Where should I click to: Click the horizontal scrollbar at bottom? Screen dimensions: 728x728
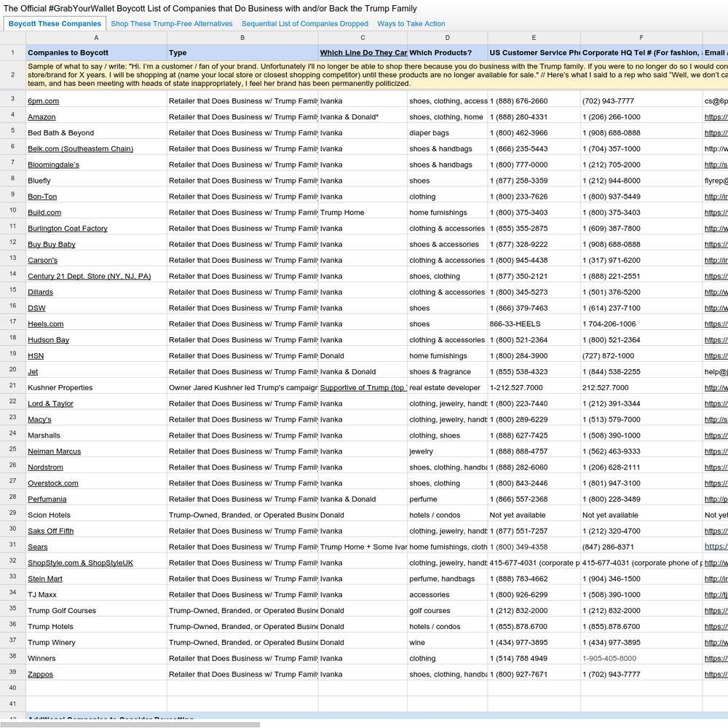pos(130,724)
